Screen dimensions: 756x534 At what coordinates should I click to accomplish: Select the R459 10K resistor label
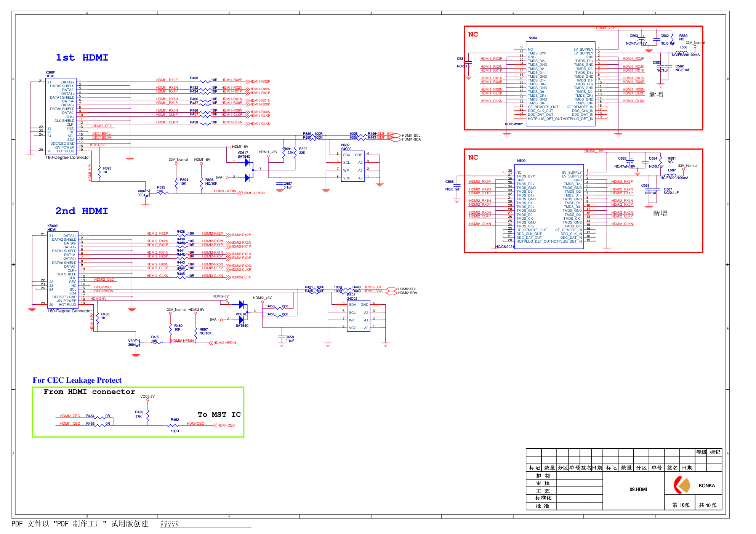coord(155,339)
